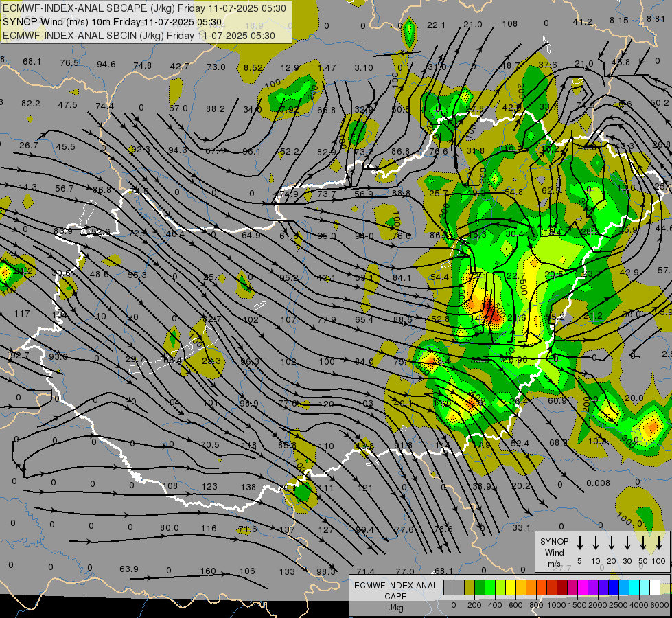Click the 8.52 value on the map

click(253, 68)
